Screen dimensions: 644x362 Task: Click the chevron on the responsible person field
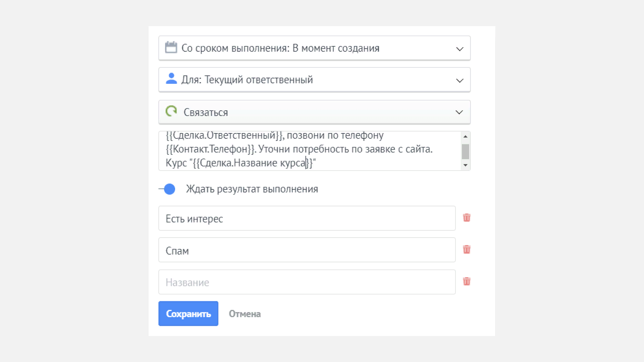pyautogui.click(x=460, y=80)
